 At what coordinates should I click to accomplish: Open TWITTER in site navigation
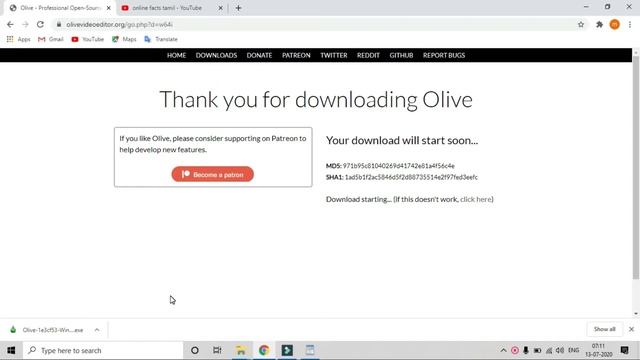(333, 55)
